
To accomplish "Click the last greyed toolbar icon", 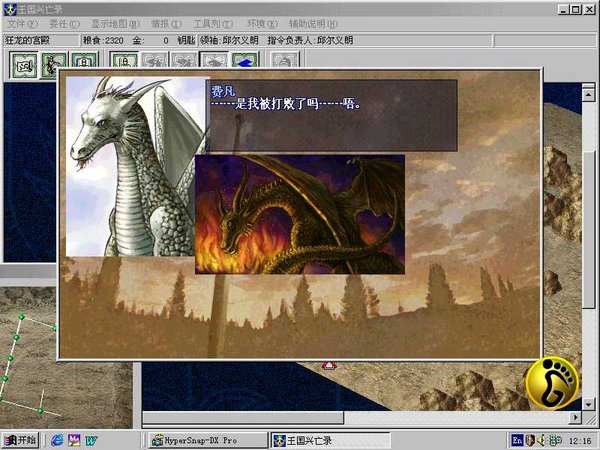I will [284, 60].
